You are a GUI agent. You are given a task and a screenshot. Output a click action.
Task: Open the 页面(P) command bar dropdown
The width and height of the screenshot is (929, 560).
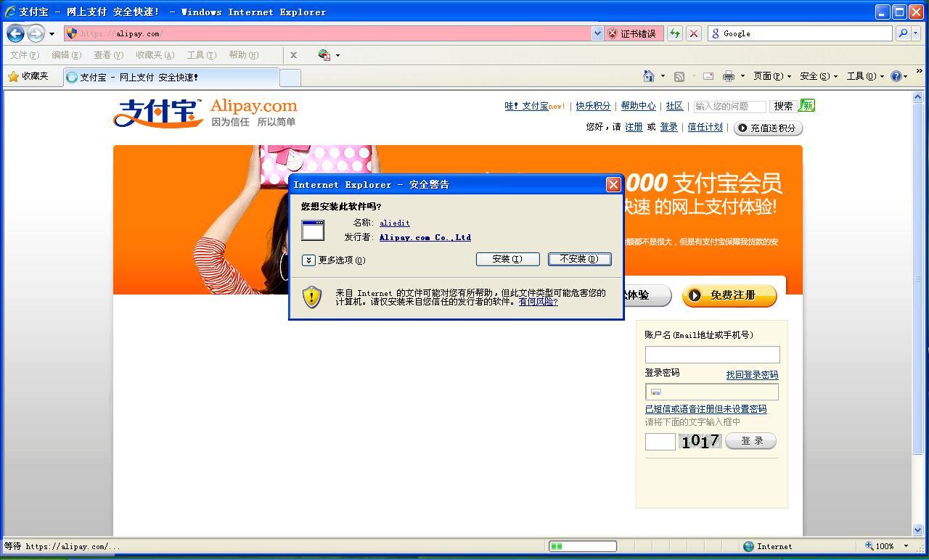pyautogui.click(x=772, y=76)
